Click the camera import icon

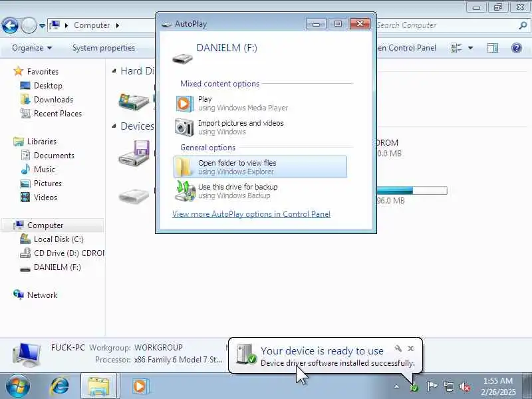click(184, 127)
